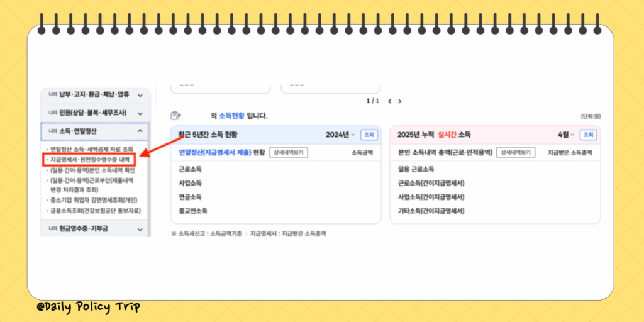
Task: Click the 2025년 누적 실시간 소득 title
Action: point(434,135)
